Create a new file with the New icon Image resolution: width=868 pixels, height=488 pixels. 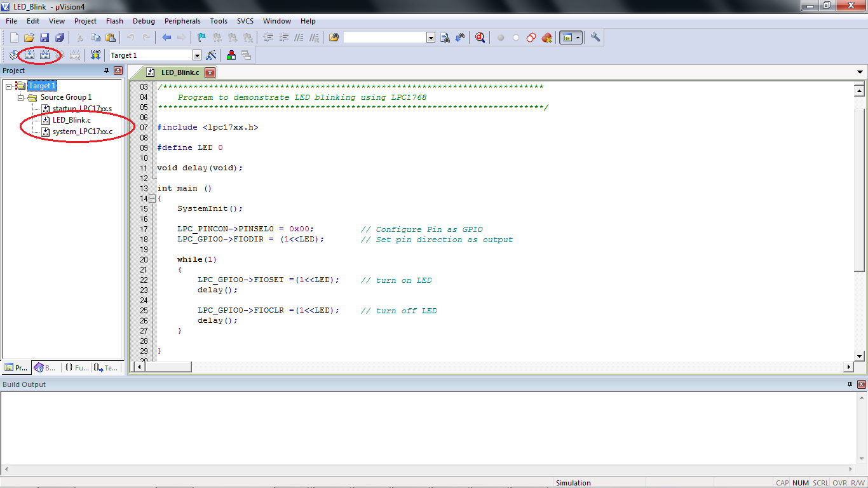click(x=14, y=37)
